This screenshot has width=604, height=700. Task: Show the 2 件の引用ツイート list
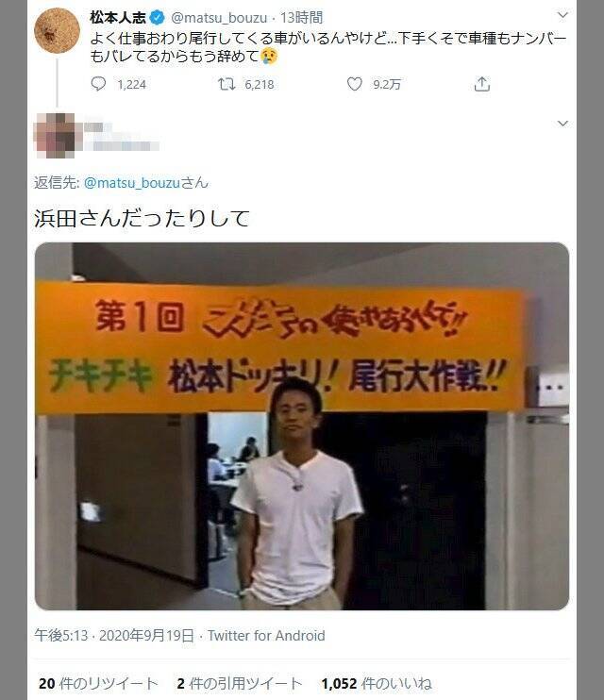(x=240, y=683)
